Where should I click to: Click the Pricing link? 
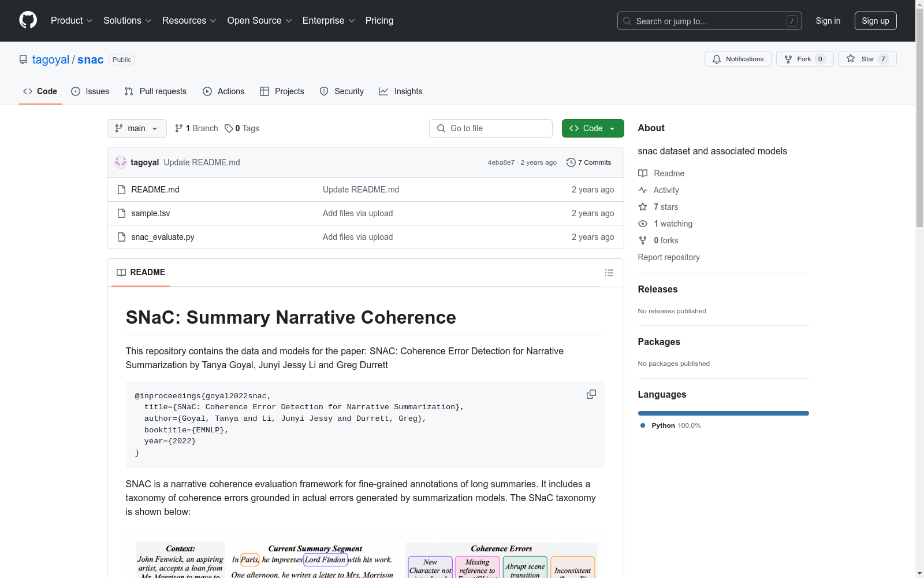tap(379, 20)
